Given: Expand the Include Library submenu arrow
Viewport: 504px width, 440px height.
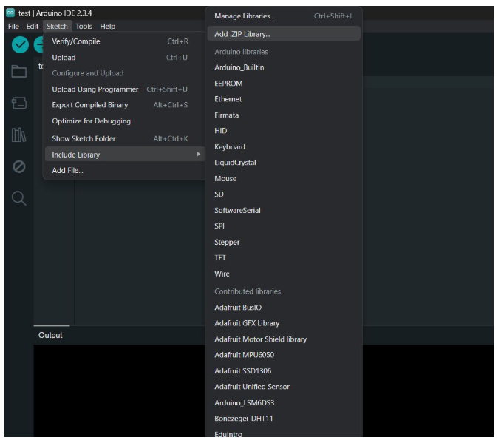Looking at the screenshot, I should pyautogui.click(x=198, y=155).
